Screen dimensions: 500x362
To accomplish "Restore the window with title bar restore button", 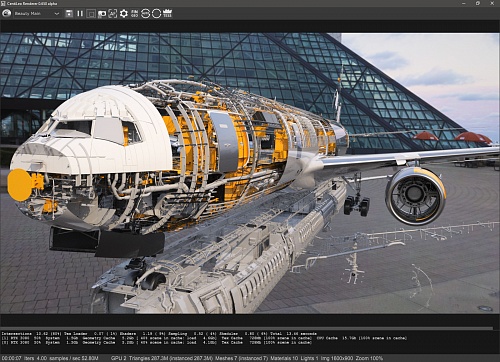I will pos(478,3).
